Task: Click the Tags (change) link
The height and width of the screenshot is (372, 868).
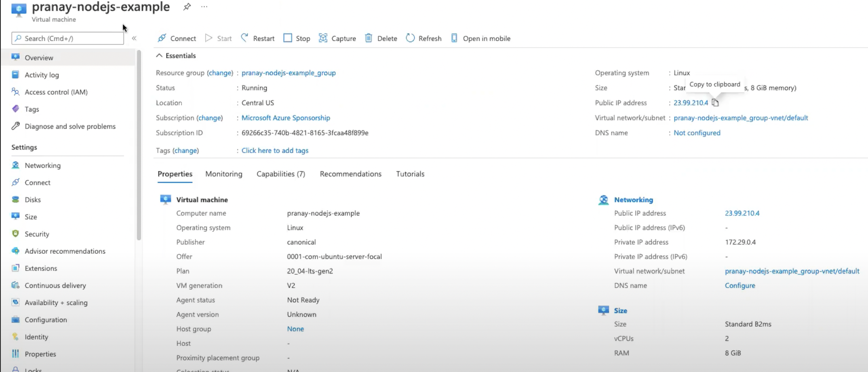Action: tap(186, 150)
